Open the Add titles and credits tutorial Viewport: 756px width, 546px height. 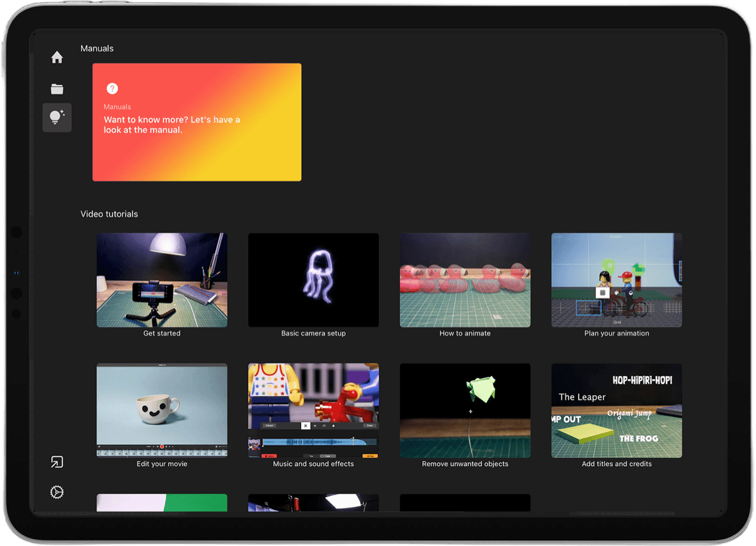(616, 411)
